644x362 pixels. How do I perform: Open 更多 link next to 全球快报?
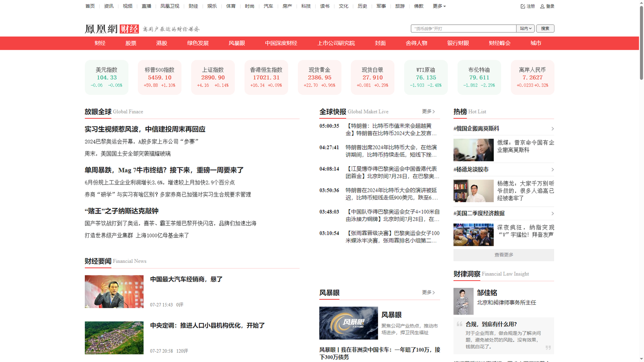pyautogui.click(x=428, y=111)
